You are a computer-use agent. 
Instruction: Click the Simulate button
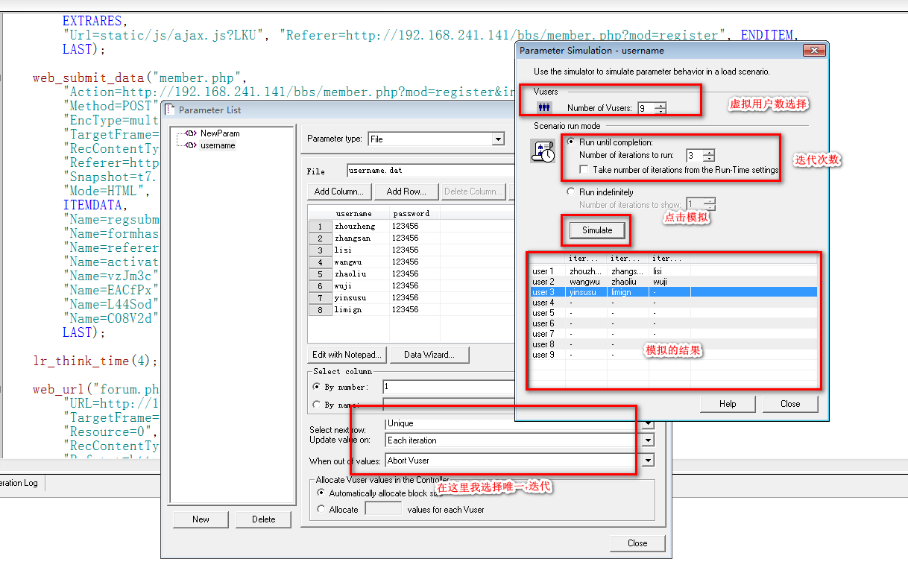pos(596,230)
